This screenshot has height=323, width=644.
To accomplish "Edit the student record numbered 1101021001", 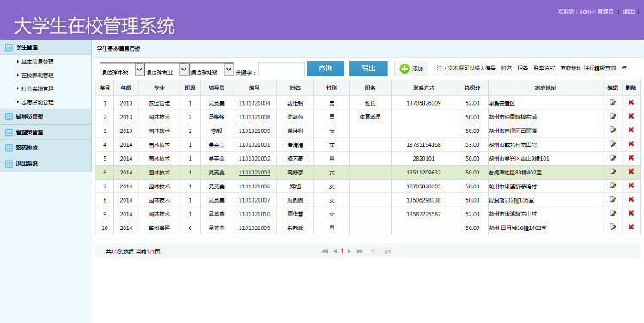I will pos(613,143).
